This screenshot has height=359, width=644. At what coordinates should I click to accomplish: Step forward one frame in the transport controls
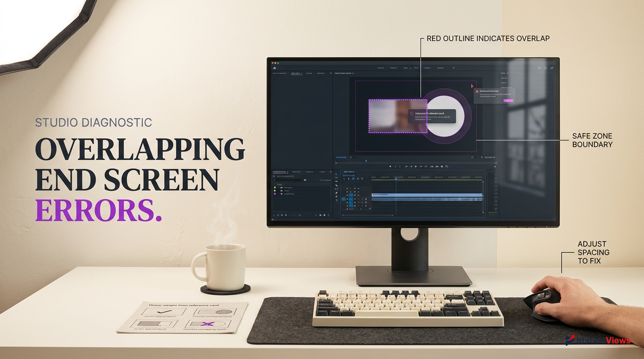point(421,166)
